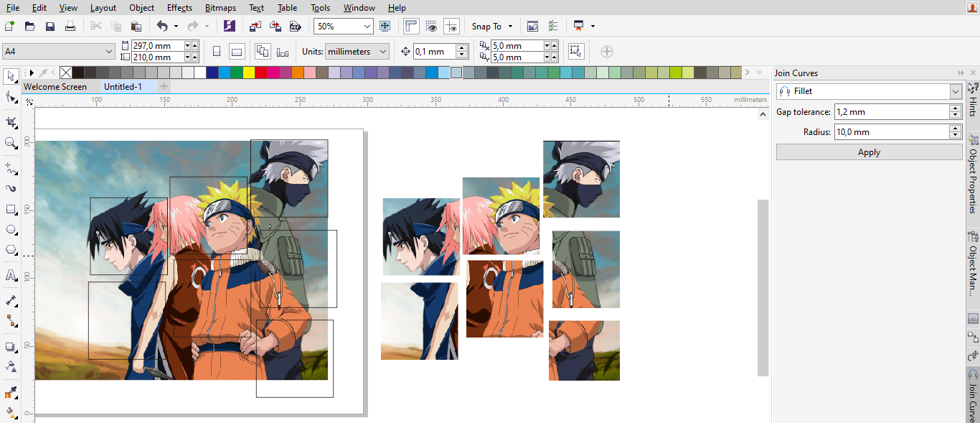Screen dimensions: 980x423
Task: Select the Pick tool
Action: [x=10, y=76]
